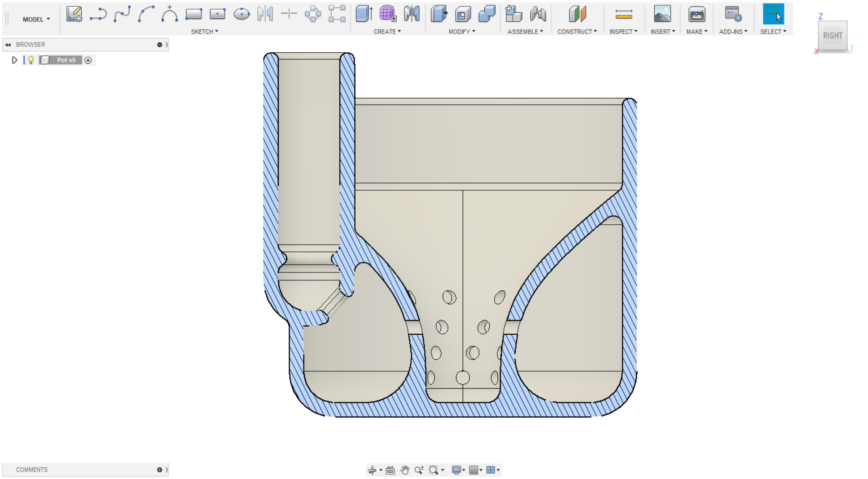Start the 3D Print make icon
Screen dimensions: 868x479
(697, 14)
